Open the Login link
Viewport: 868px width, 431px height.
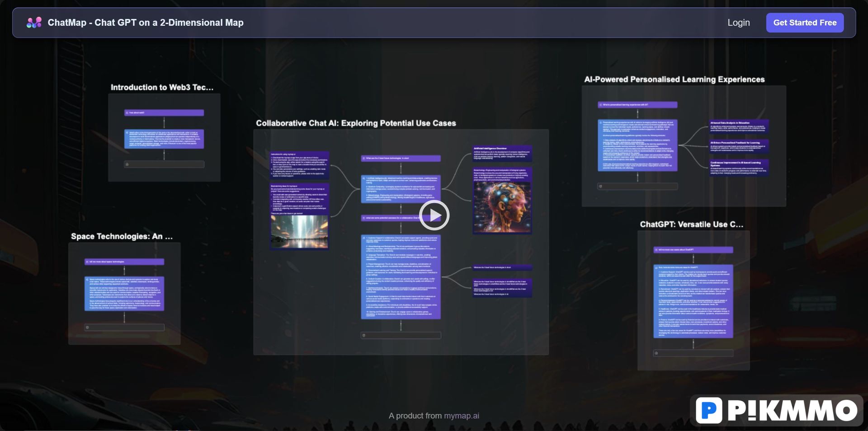pyautogui.click(x=738, y=23)
